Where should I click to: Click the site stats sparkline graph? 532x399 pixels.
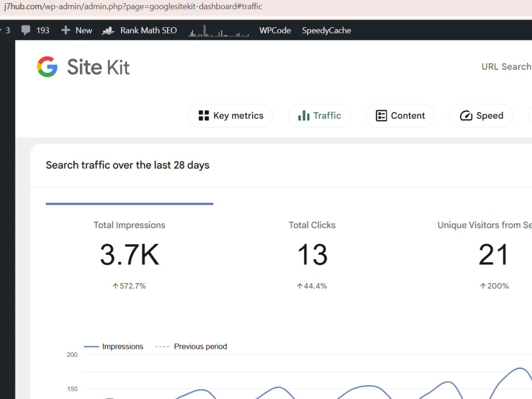point(219,31)
